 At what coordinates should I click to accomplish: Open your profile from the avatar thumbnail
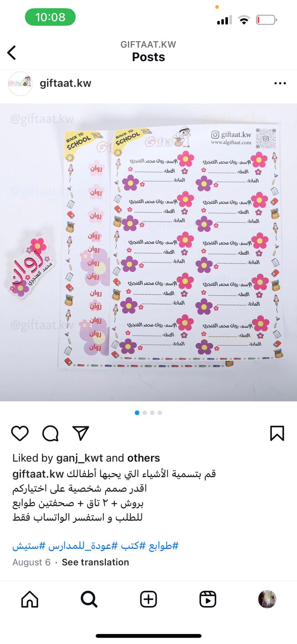tap(267, 599)
